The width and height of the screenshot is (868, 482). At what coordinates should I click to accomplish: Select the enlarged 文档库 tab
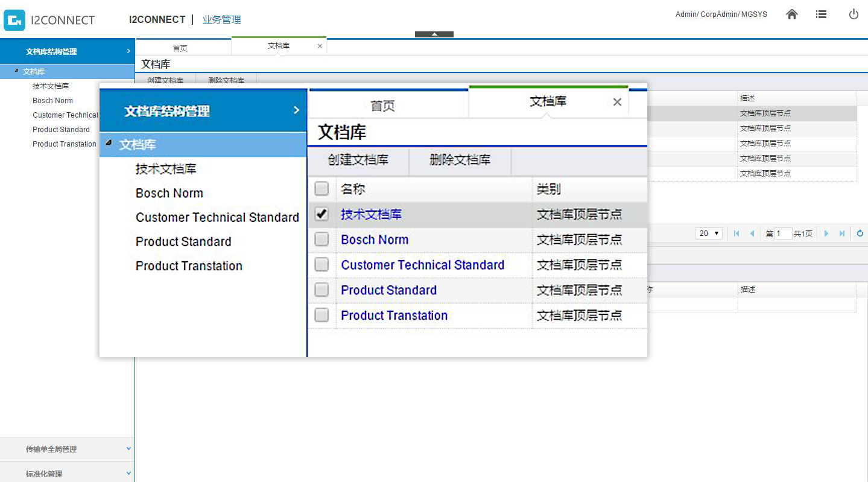click(x=548, y=101)
